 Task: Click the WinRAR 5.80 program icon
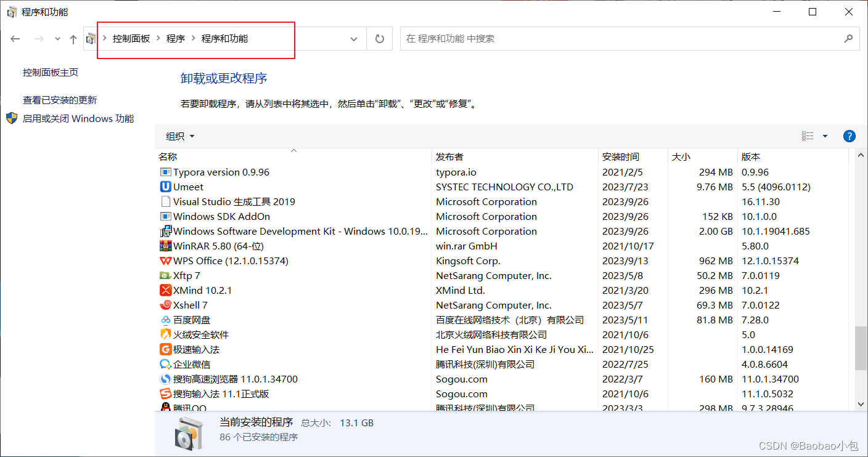tap(165, 246)
